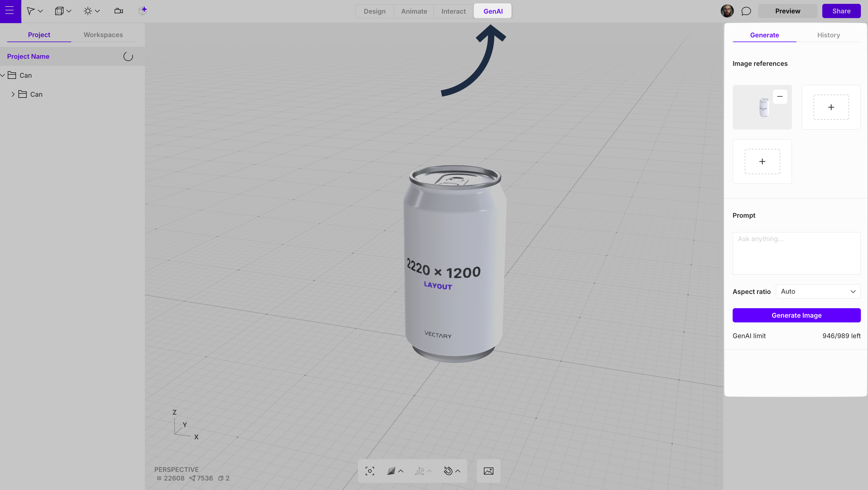
Task: Switch to the Design mode tab
Action: tap(374, 11)
